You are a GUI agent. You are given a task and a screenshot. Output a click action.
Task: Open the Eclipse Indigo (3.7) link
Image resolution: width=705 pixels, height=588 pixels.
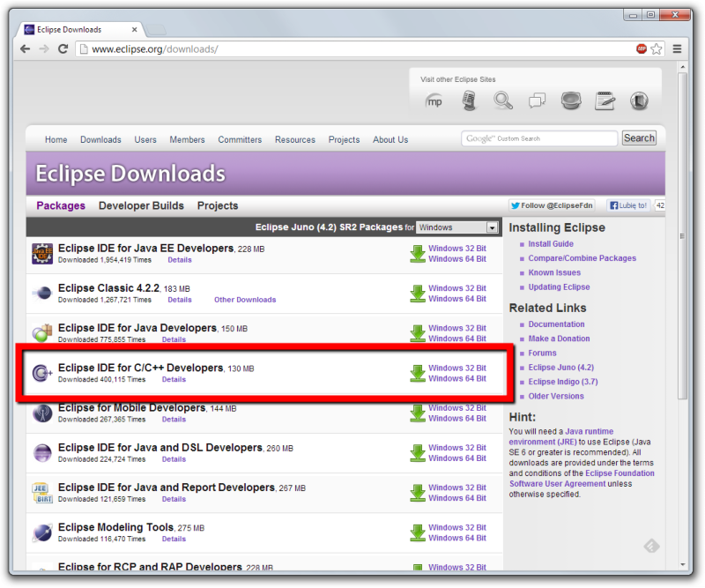(x=563, y=382)
